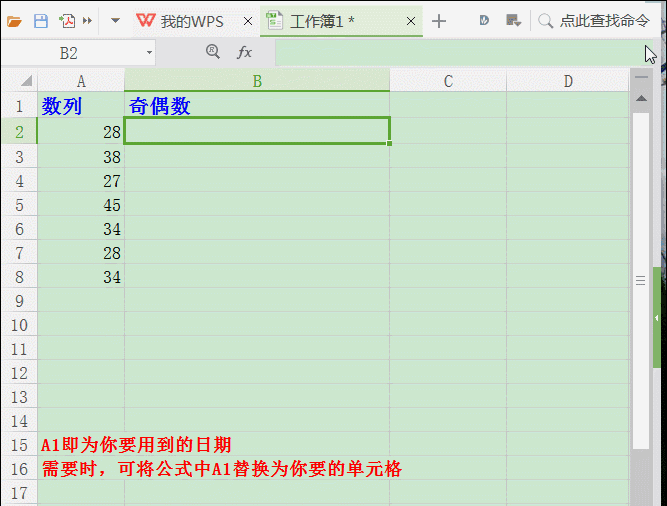Click cell A1 containing 数列
667x506 pixels.
81,105
